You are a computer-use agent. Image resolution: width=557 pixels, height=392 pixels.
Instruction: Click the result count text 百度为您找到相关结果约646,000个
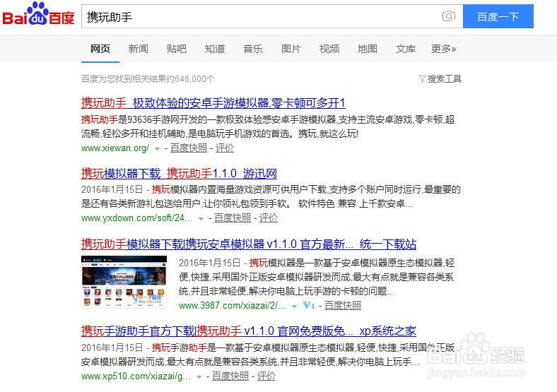click(x=148, y=79)
